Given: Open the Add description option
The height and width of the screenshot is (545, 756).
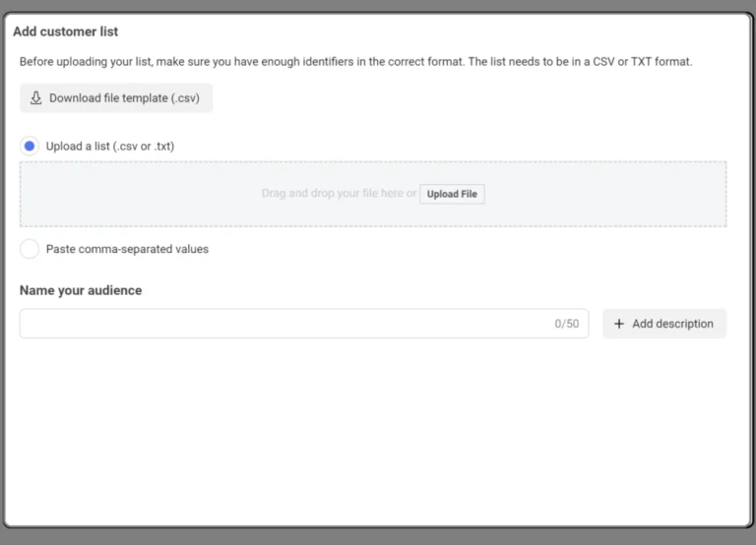Looking at the screenshot, I should click(664, 324).
